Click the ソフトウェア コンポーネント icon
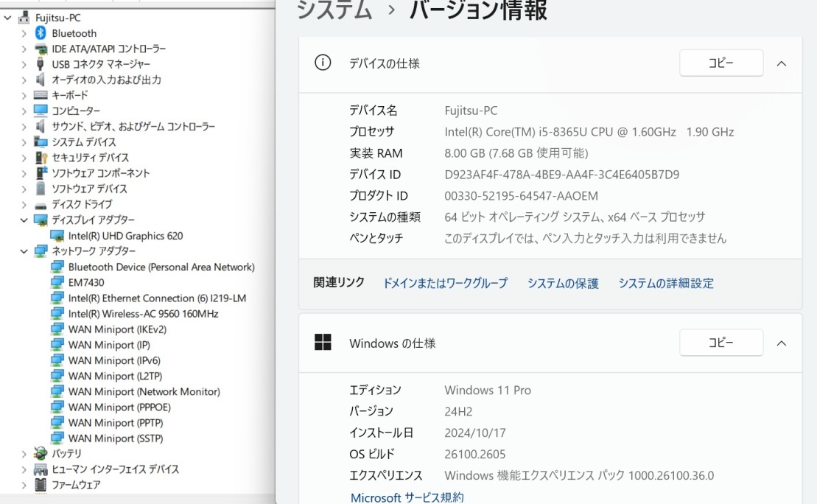 [x=41, y=173]
